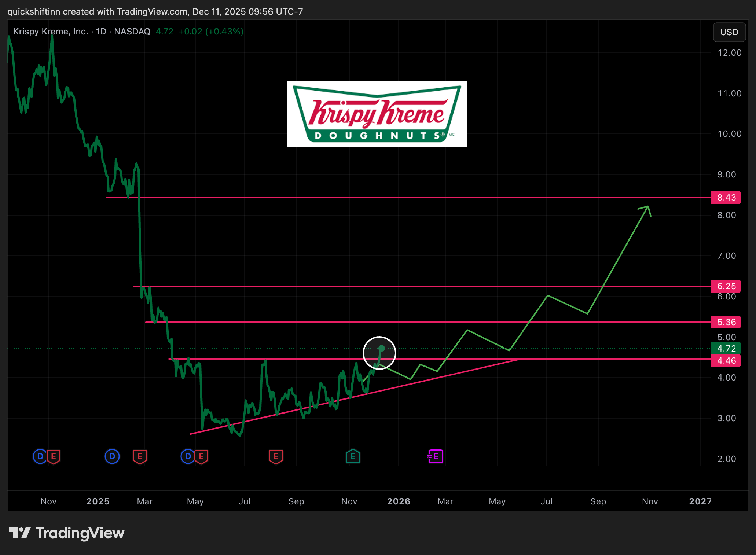Click the 10.00 price axis label
Viewport: 756px width, 555px height.
coord(729,134)
